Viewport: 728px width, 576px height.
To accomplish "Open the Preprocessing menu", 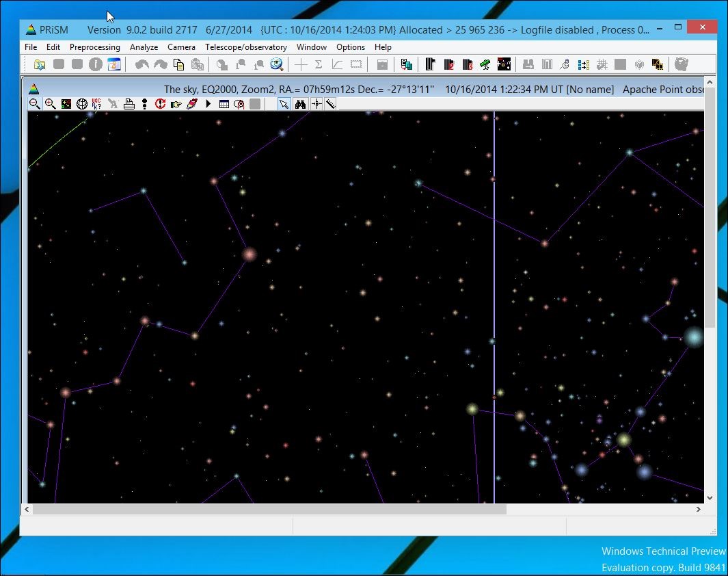I will 95,47.
